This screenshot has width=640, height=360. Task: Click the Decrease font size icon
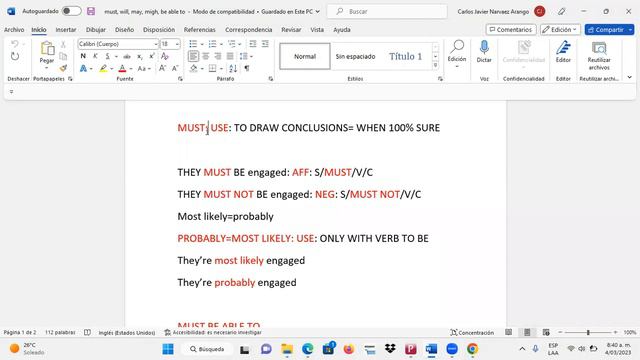(x=175, y=68)
